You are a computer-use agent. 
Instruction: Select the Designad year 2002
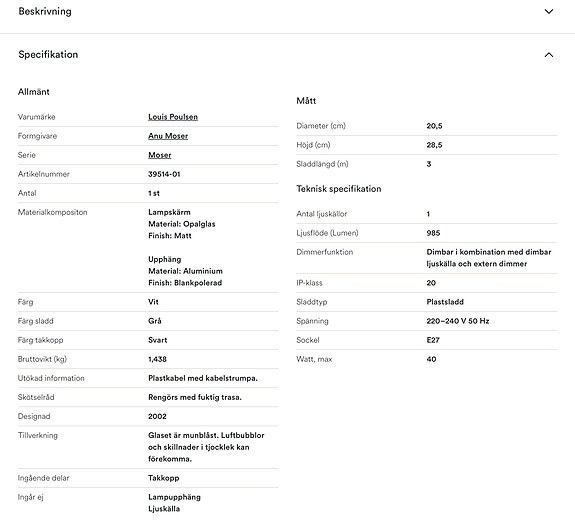pos(157,416)
